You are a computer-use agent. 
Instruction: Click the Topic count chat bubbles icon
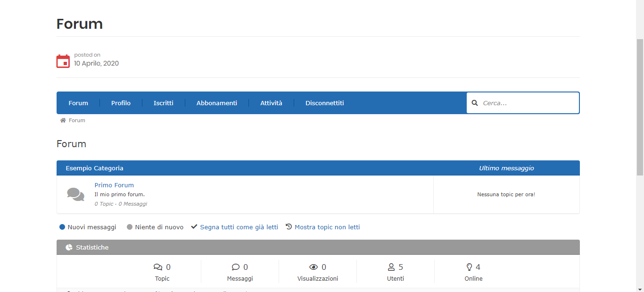click(158, 267)
